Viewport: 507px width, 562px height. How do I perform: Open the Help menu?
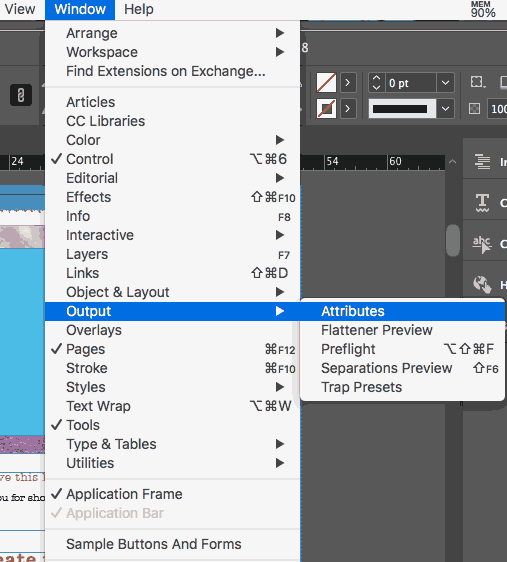[x=139, y=9]
